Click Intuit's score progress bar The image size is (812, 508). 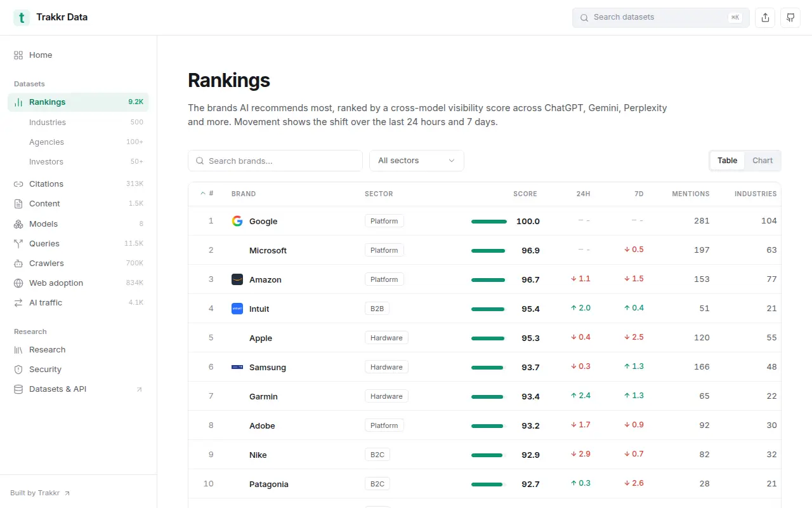tap(488, 309)
